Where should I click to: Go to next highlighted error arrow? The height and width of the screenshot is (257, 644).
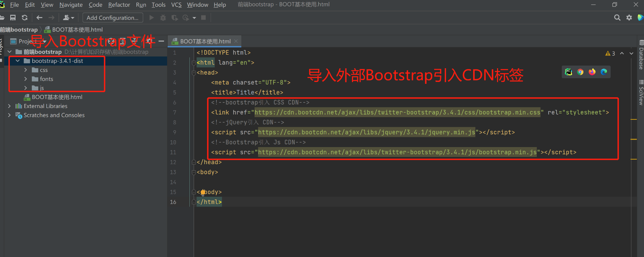click(x=631, y=53)
